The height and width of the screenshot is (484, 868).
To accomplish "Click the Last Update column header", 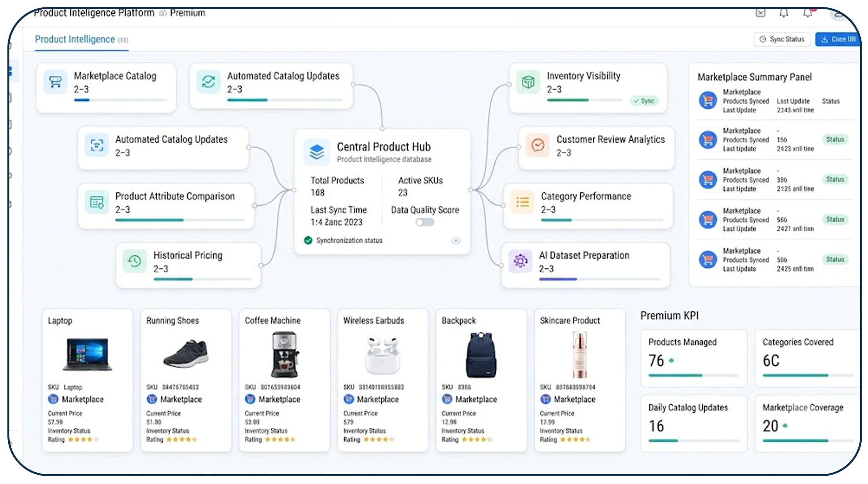I will [x=793, y=101].
